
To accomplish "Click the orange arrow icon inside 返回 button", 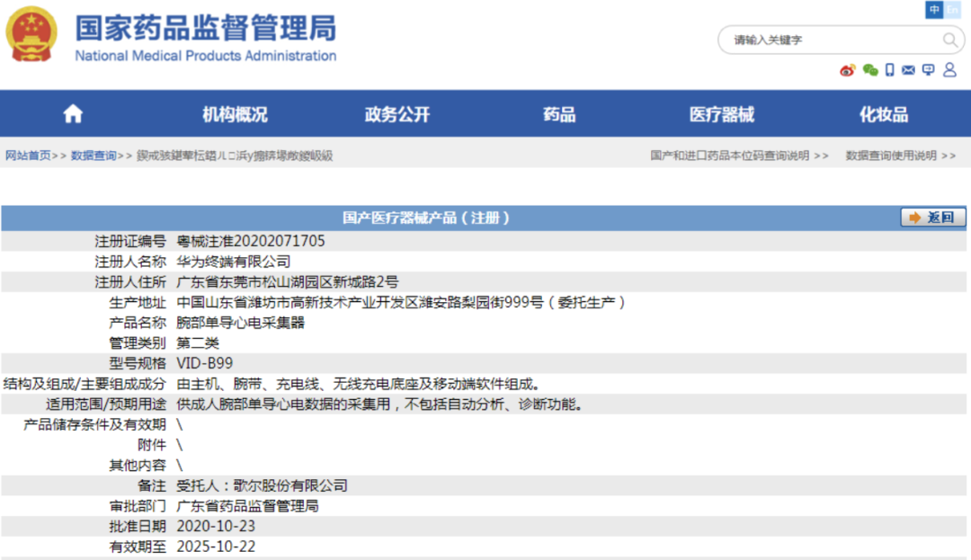I will (914, 218).
